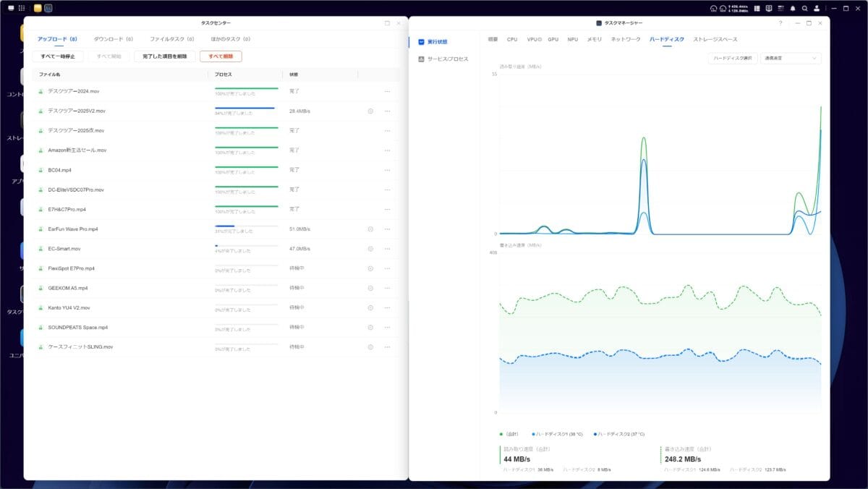Expand the 通信速度 dropdown
The image size is (868, 489).
(790, 58)
